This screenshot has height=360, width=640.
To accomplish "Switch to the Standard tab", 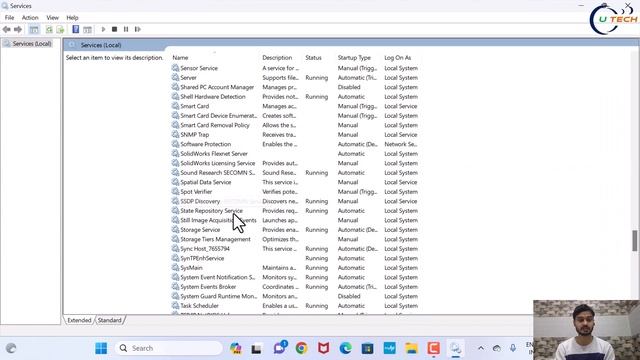I will click(x=109, y=320).
